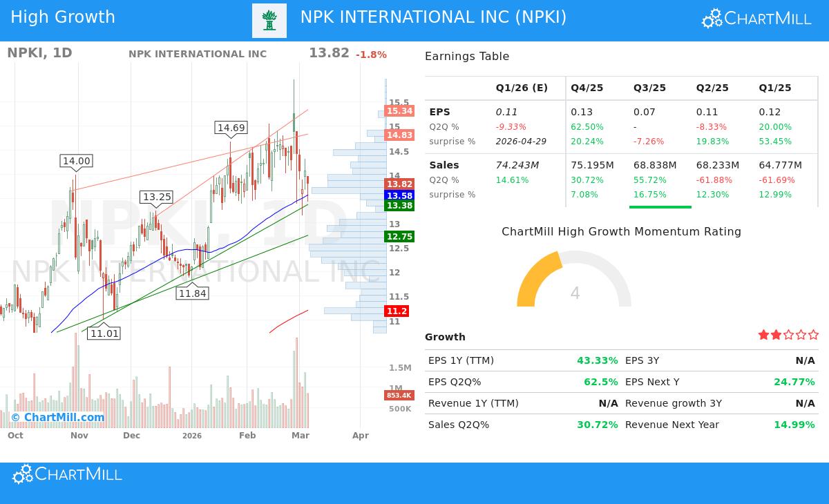Click the ChartMill gears logo in the header
The width and height of the screenshot is (829, 504).
coord(712,18)
